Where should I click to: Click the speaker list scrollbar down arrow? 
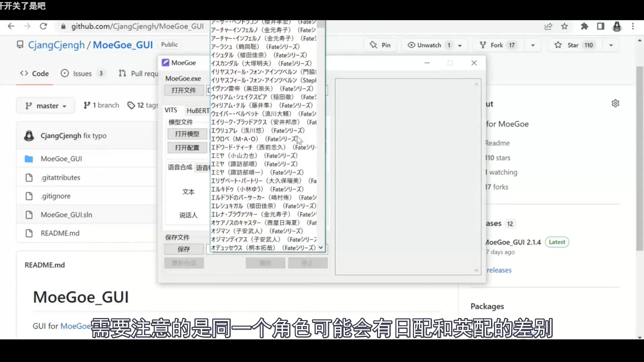tap(321, 248)
